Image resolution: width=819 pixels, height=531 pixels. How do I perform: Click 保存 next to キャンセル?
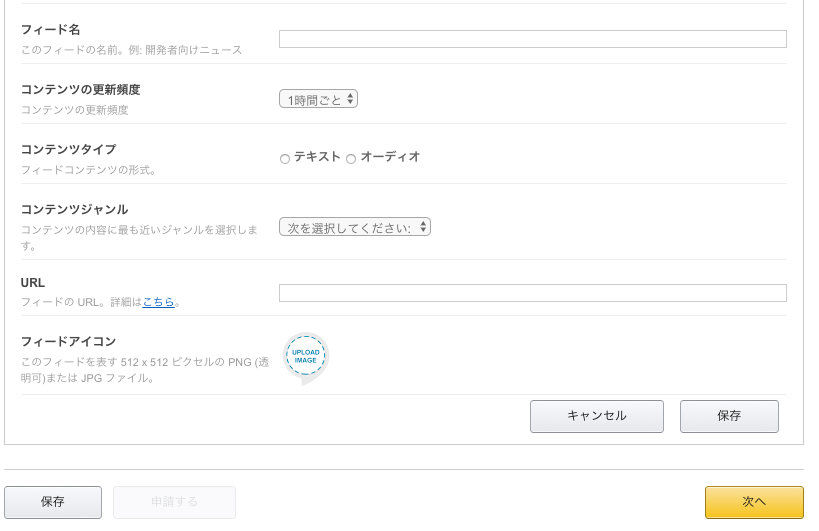click(729, 416)
